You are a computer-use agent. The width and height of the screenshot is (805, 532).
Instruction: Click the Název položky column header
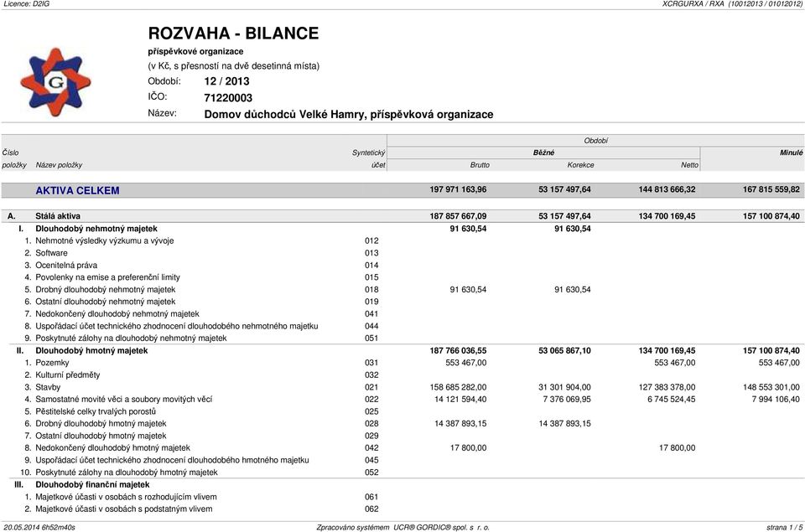pos(59,165)
